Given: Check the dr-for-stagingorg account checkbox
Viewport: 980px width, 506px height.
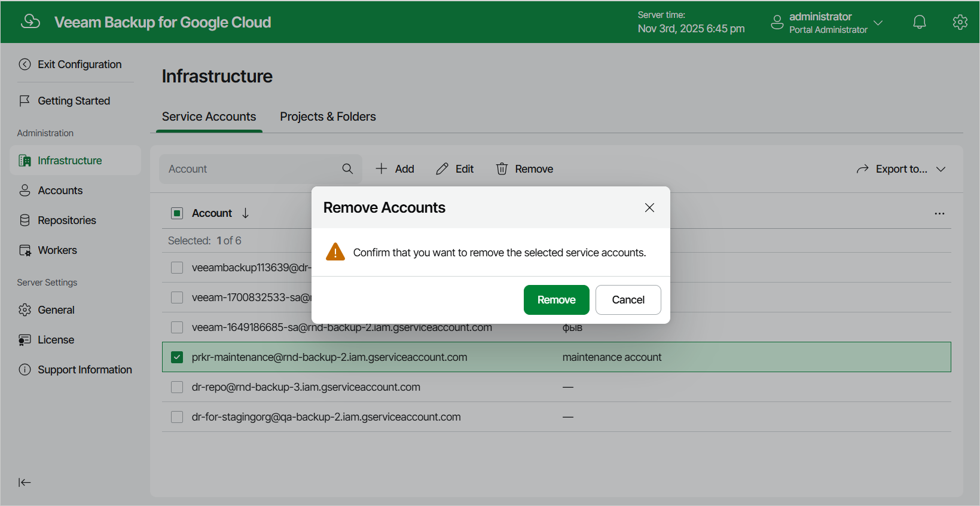Looking at the screenshot, I should [177, 417].
